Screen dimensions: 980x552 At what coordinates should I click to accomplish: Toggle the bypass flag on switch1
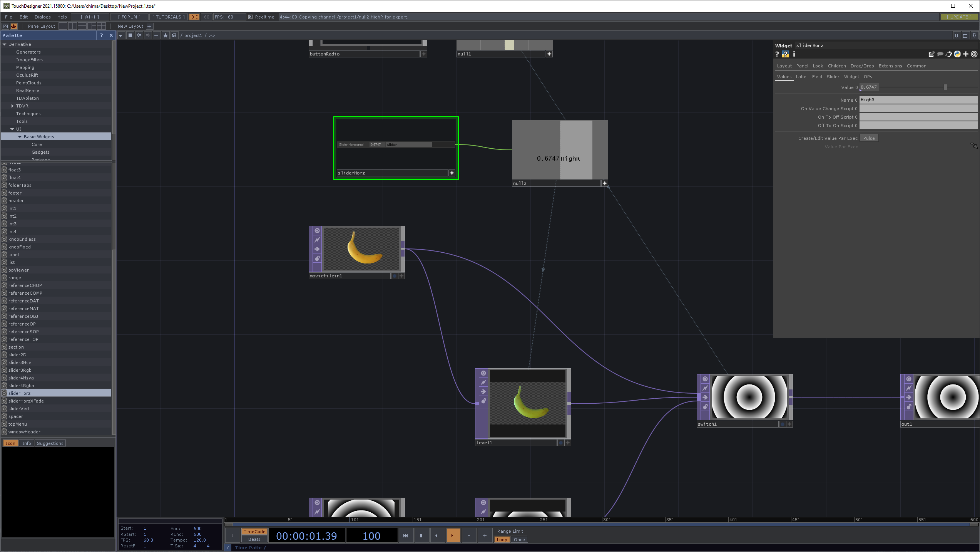[x=705, y=388]
